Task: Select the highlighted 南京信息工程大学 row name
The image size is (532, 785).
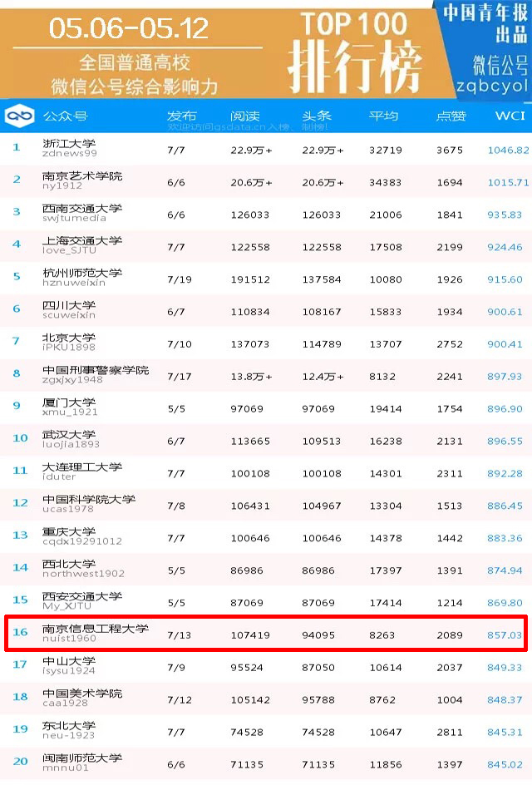Action: [95, 629]
